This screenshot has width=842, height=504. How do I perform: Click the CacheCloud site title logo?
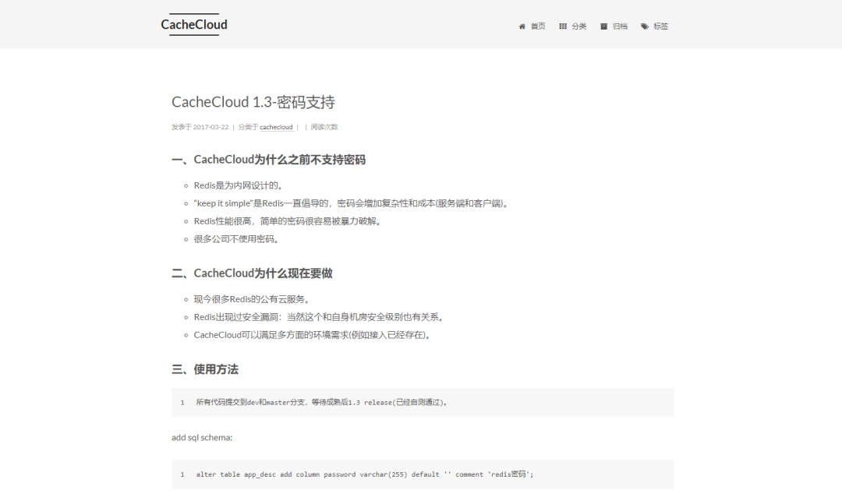click(x=194, y=25)
